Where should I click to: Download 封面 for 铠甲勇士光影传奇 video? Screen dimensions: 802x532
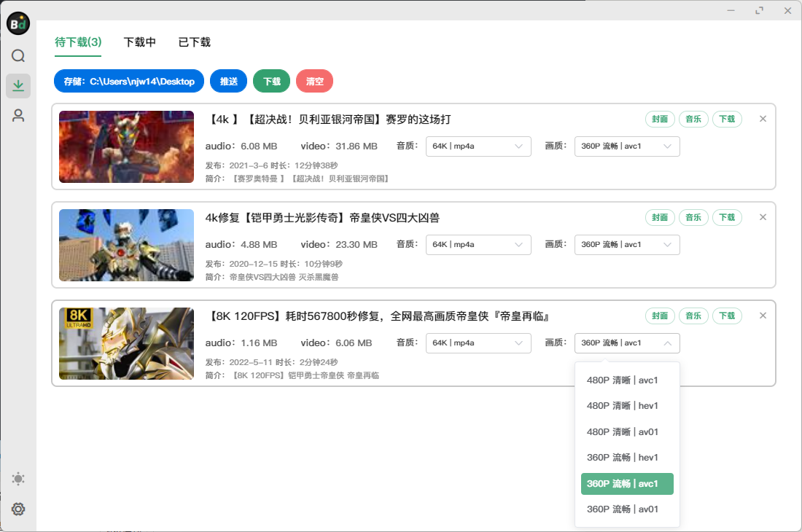point(660,218)
